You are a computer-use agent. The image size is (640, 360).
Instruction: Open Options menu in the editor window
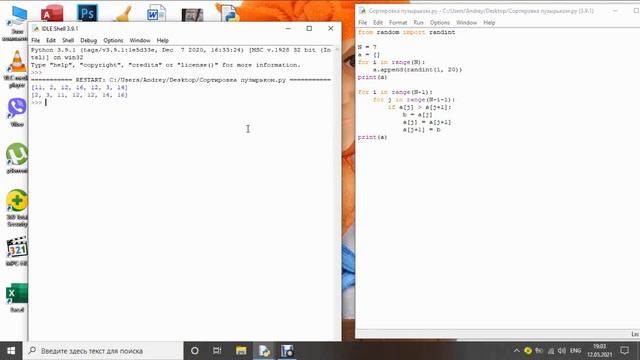click(x=440, y=22)
